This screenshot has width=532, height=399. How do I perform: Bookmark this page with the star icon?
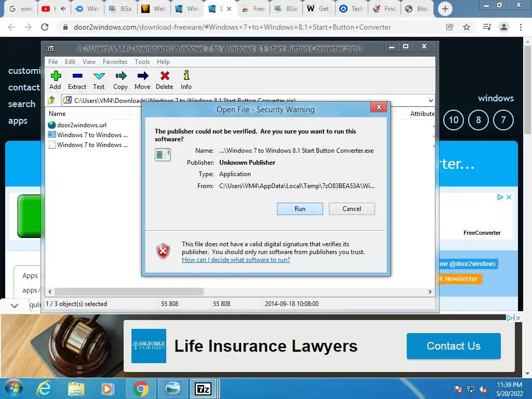pyautogui.click(x=467, y=27)
